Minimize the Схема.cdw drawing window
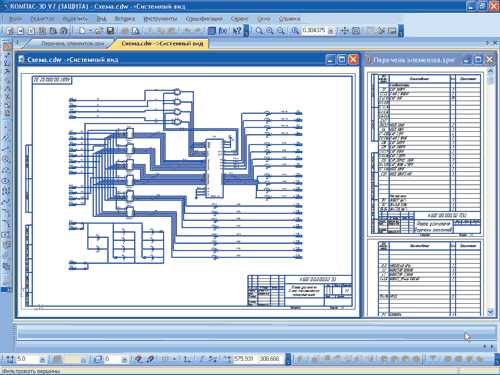500x375 pixels. tap(330, 60)
